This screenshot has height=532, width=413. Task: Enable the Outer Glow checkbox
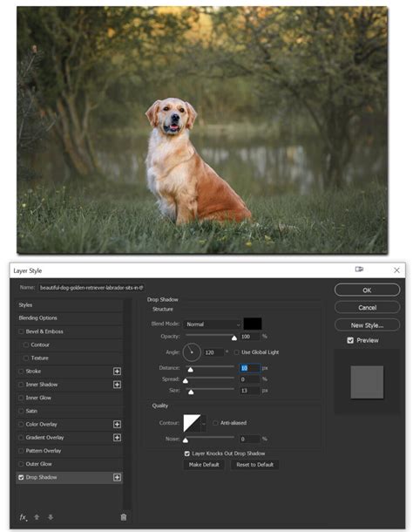coord(21,464)
